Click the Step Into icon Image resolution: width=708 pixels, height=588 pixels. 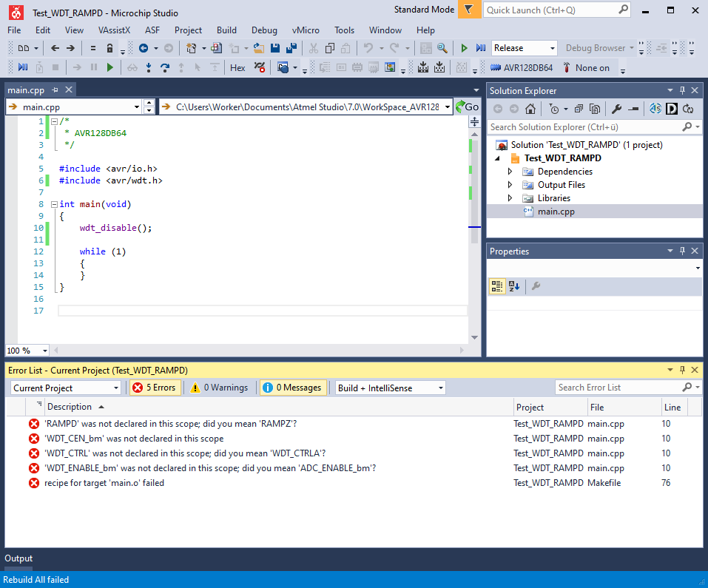[149, 68]
